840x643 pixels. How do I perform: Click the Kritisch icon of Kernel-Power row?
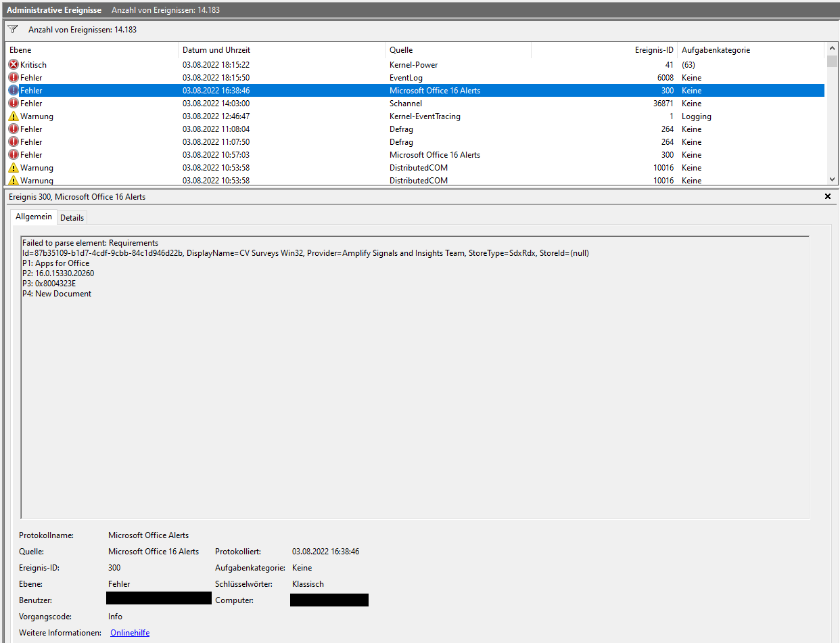(14, 65)
